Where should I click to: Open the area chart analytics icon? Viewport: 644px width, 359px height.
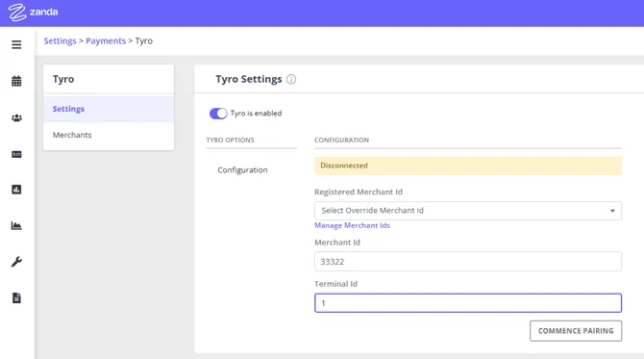click(16, 225)
